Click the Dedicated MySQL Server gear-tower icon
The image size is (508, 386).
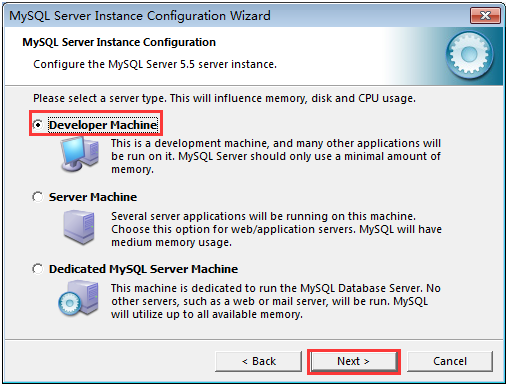79,298
